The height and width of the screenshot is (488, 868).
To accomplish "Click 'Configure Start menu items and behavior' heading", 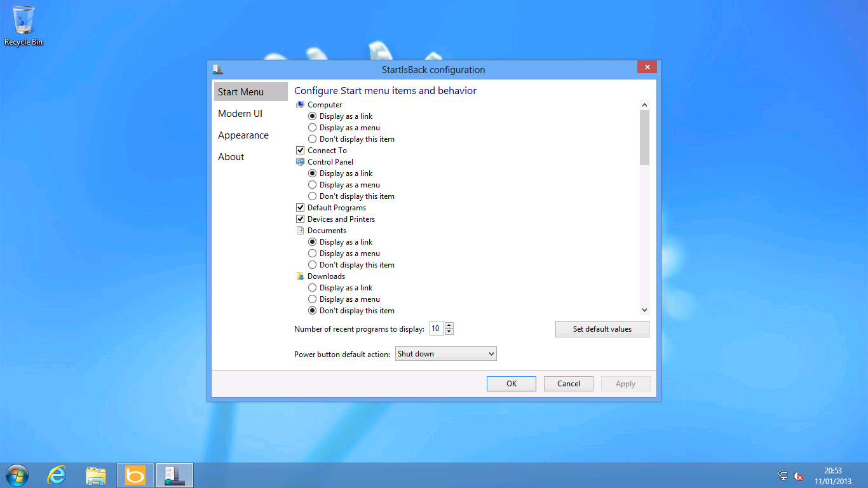I will [x=385, y=91].
